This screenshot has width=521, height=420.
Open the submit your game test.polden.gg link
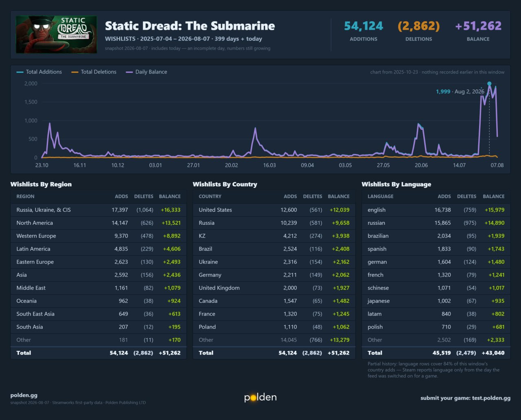click(x=465, y=398)
